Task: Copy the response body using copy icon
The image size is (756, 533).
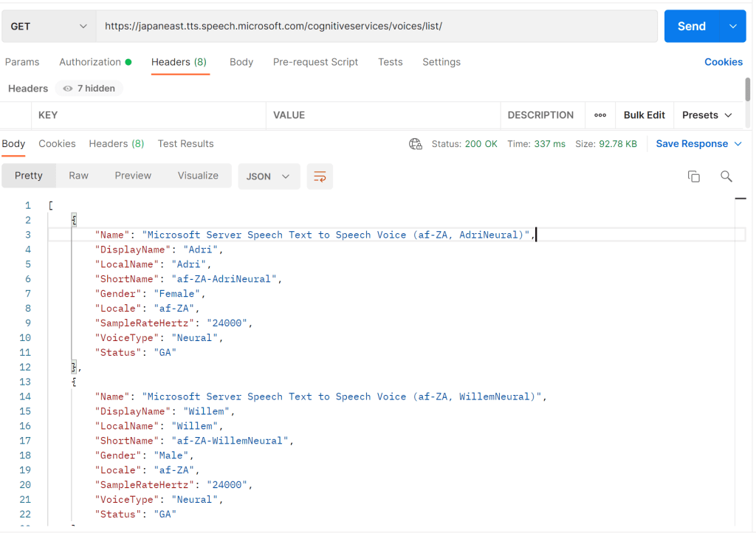Action: [x=693, y=176]
